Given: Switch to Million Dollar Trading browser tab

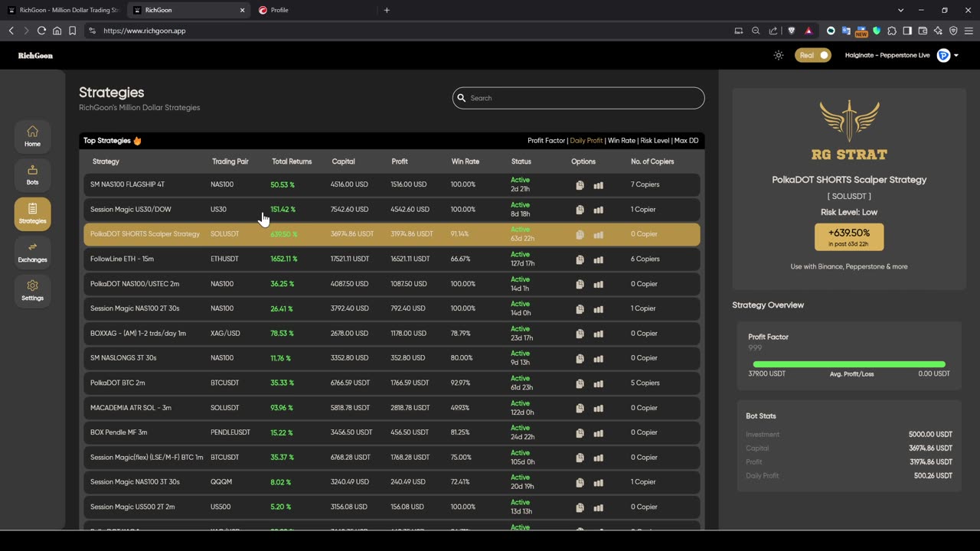Looking at the screenshot, I should [64, 10].
